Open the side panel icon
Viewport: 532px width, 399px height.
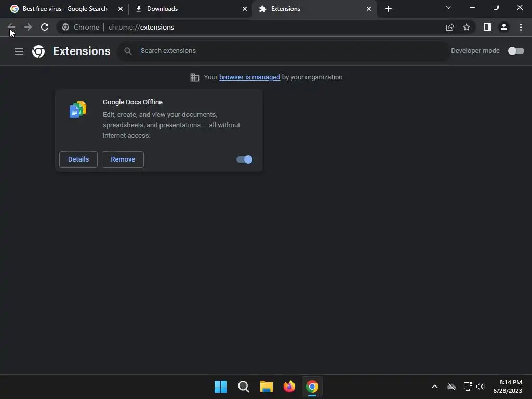click(487, 27)
